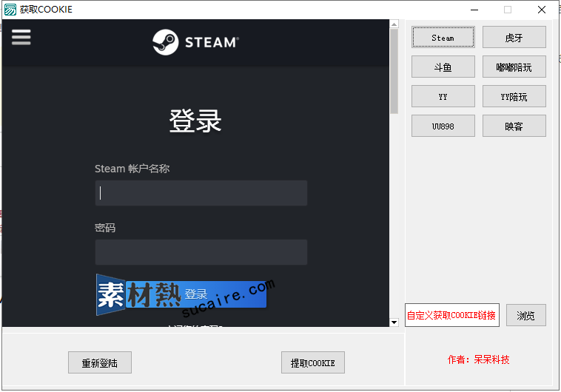Click the vertical scrollbar thumb

coord(394,71)
